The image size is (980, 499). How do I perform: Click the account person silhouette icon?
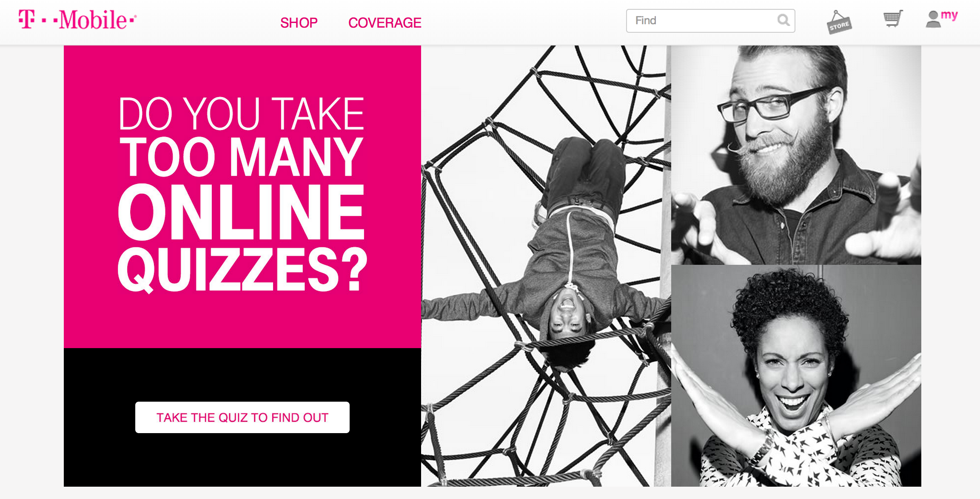pos(933,20)
